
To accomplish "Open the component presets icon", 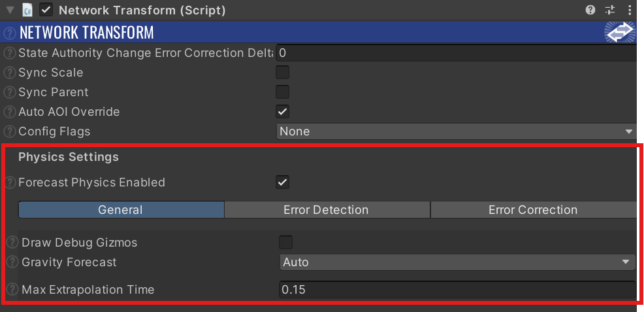I will (609, 10).
